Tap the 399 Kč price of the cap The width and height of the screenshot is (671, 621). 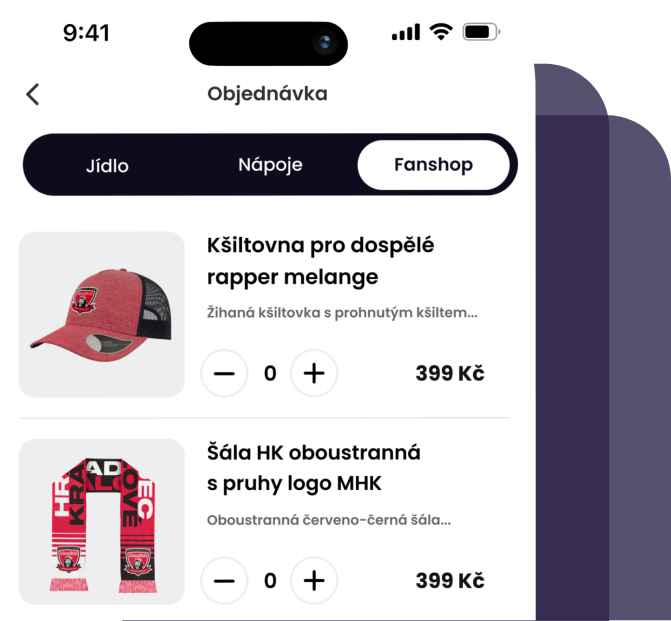[x=450, y=373]
